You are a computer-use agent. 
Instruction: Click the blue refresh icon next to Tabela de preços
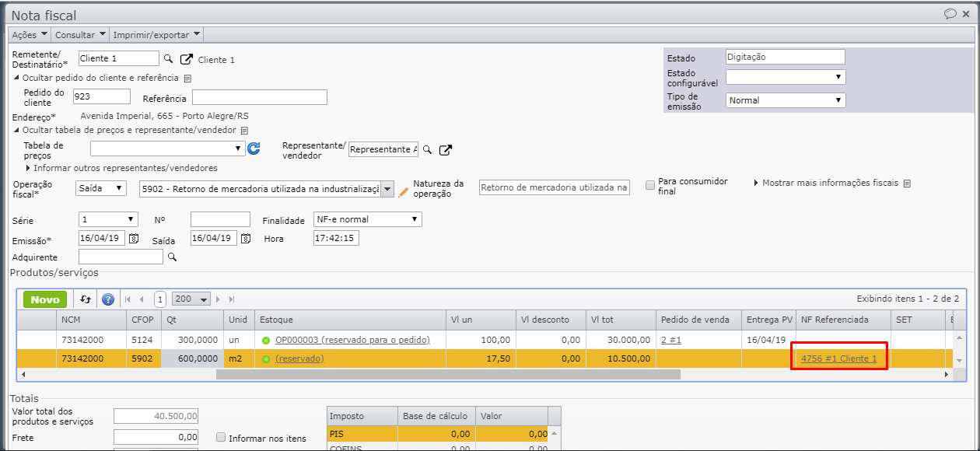[254, 149]
